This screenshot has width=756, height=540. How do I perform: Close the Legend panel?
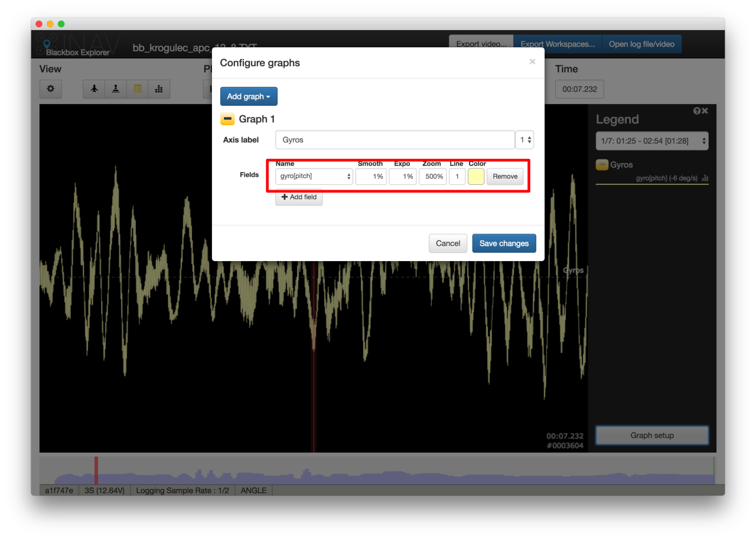705,110
